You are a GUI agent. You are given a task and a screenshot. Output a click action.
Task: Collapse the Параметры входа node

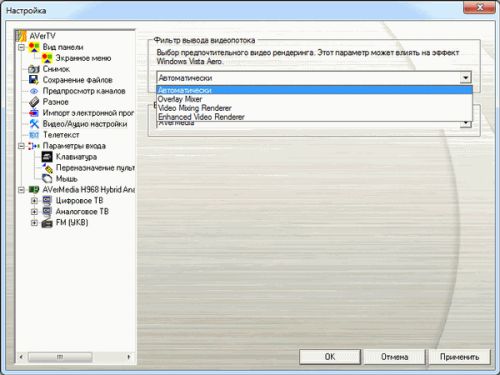click(x=21, y=146)
